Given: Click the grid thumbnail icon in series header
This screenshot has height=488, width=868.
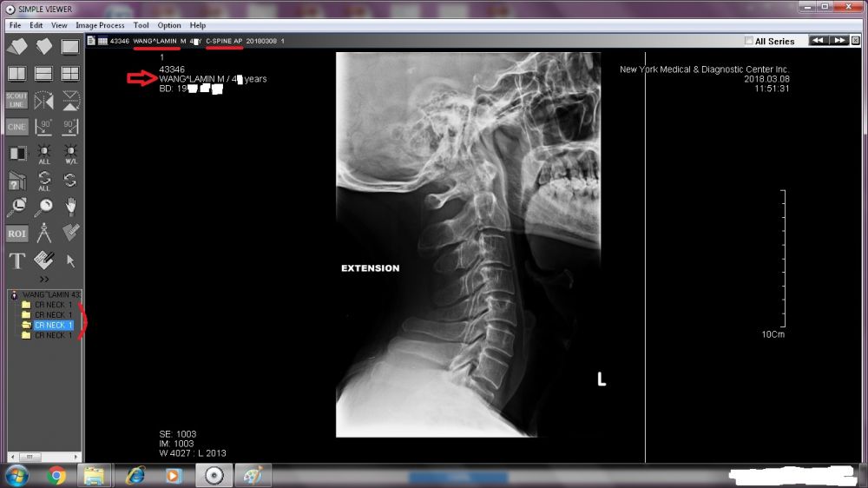Looking at the screenshot, I should pos(103,41).
